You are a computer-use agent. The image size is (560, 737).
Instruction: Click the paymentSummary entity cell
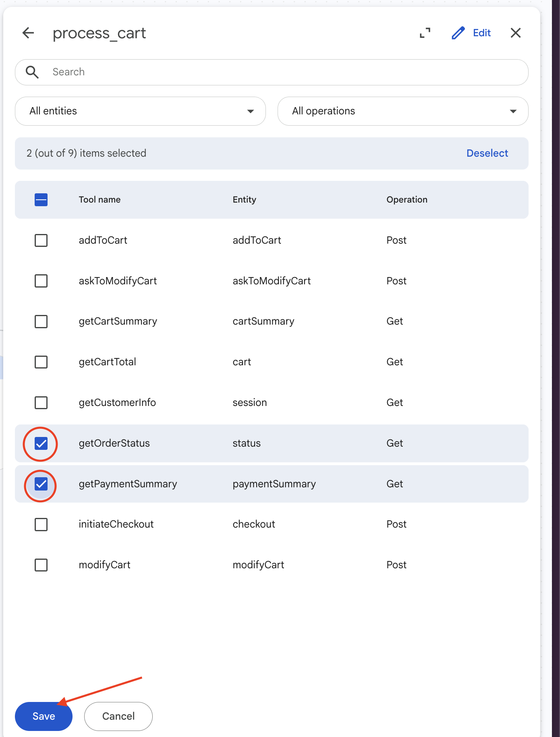274,484
